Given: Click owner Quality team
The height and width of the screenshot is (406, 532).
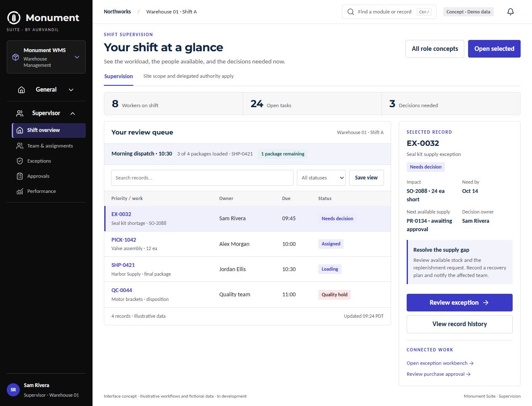Looking at the screenshot, I should [235, 295].
